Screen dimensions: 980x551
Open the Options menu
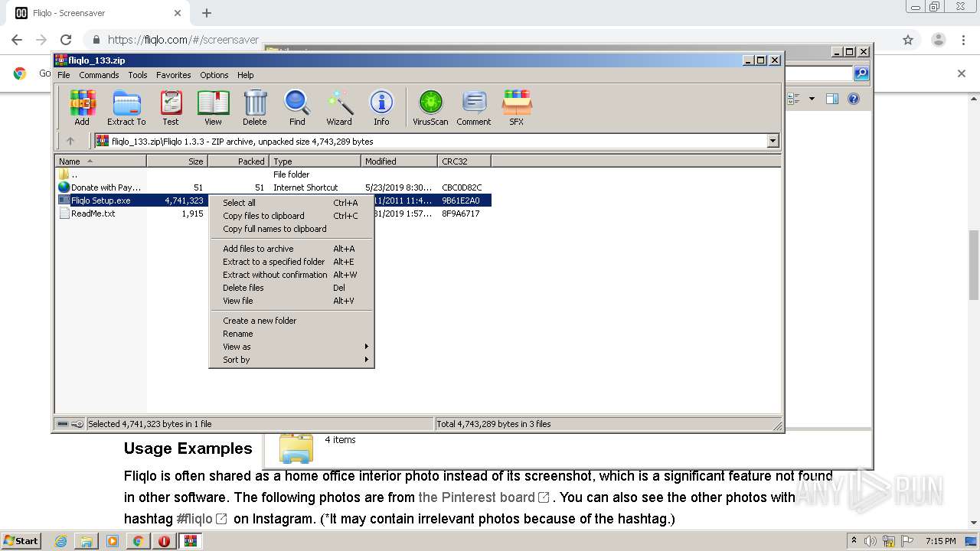[x=214, y=75]
